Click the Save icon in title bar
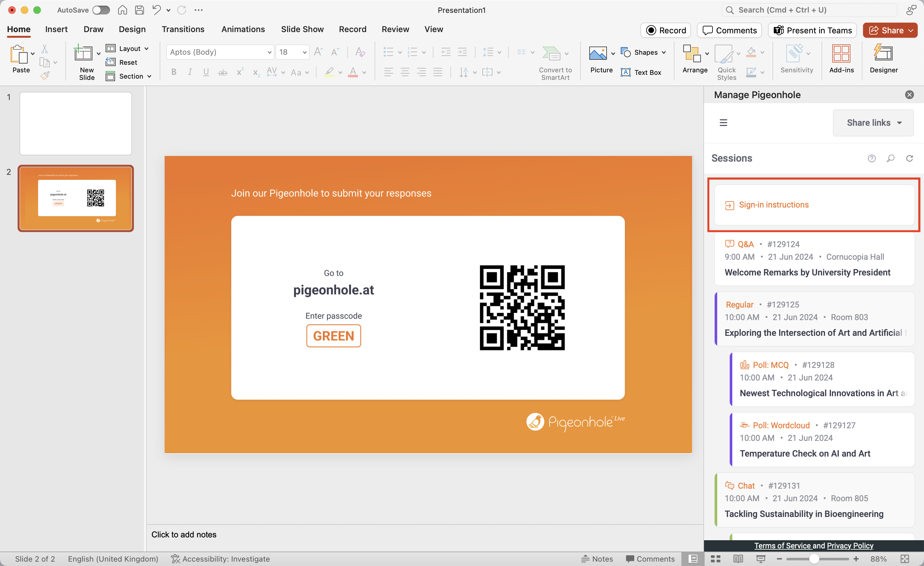924x566 pixels. (x=140, y=10)
